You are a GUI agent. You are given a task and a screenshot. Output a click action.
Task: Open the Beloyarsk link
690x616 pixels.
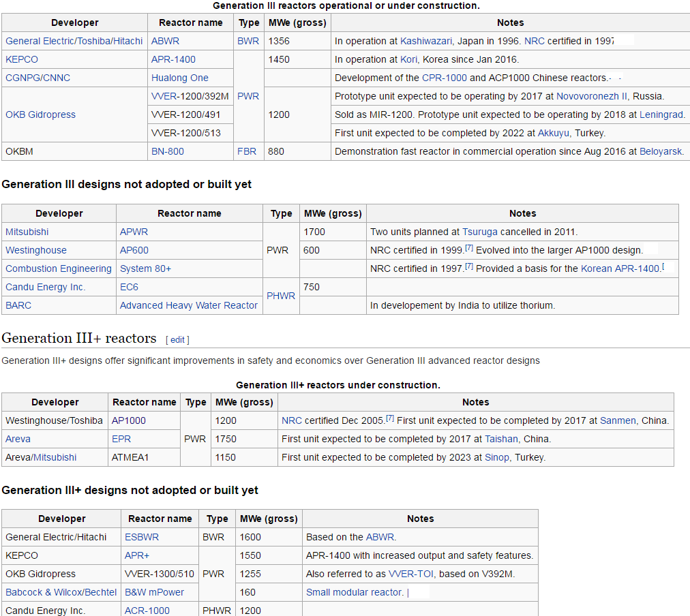tap(661, 152)
